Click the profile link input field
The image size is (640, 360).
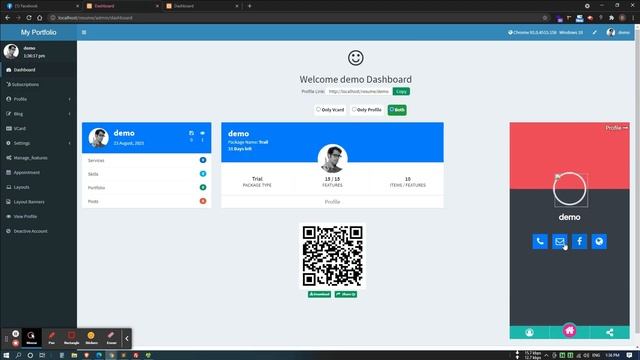point(359,91)
